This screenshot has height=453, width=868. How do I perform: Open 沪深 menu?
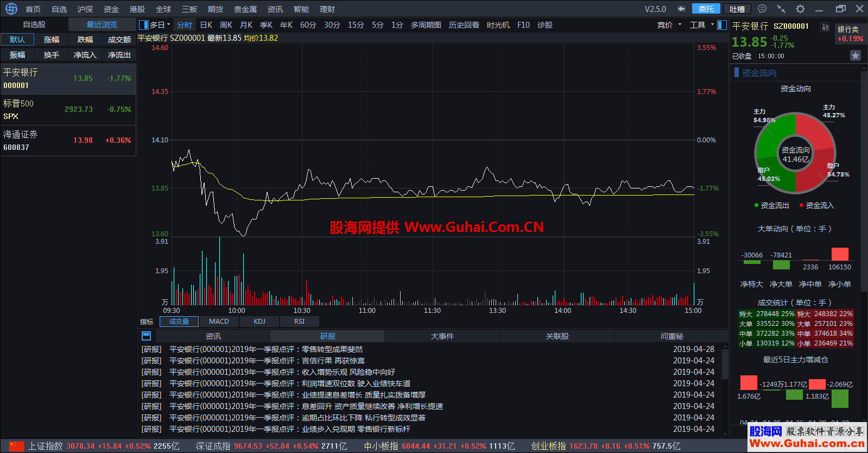[x=85, y=9]
